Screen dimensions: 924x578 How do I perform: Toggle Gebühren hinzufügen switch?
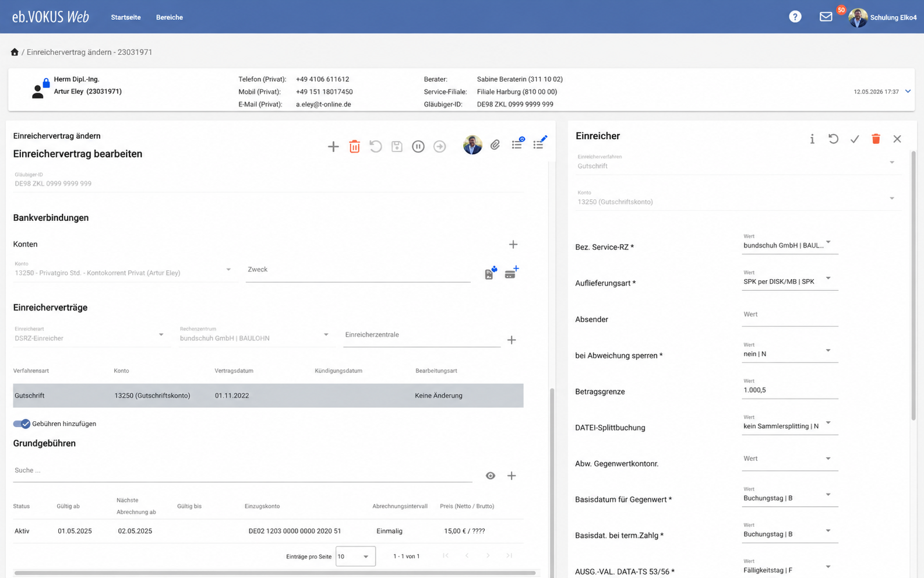pos(22,424)
